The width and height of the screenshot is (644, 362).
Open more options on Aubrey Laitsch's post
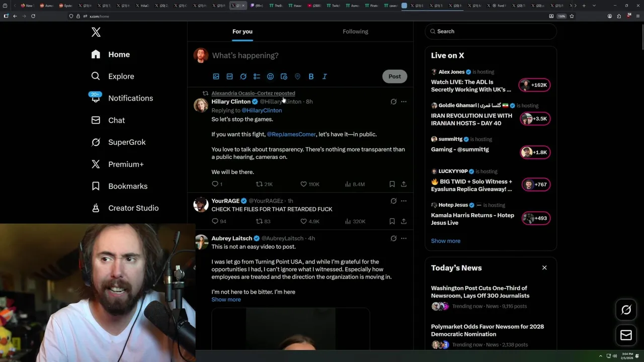pyautogui.click(x=404, y=238)
